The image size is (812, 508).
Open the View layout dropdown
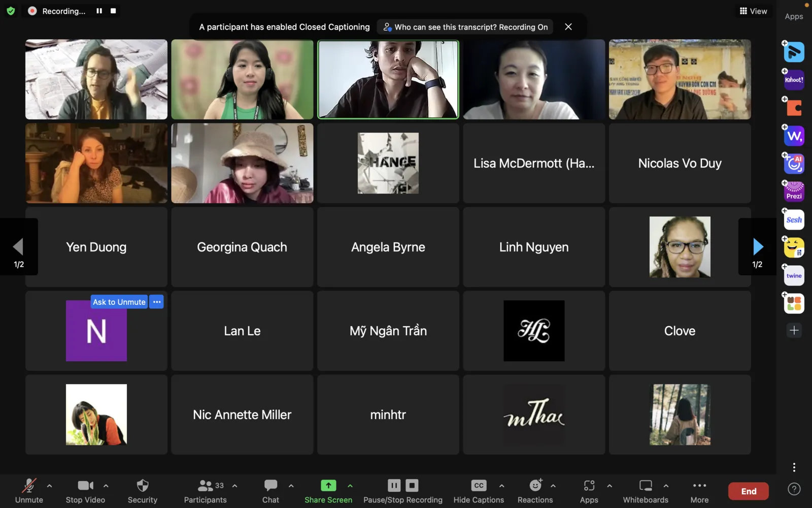[x=753, y=11]
